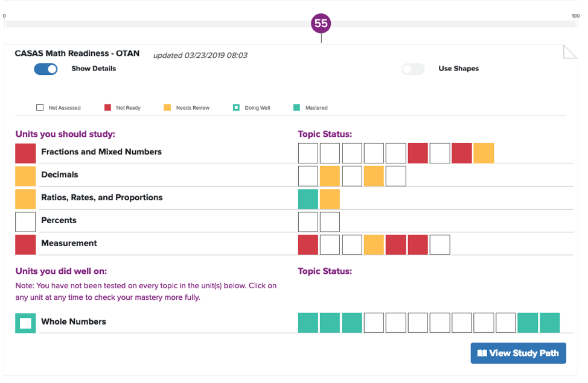
Task: Open the Whole Numbers unit
Action: 74,321
